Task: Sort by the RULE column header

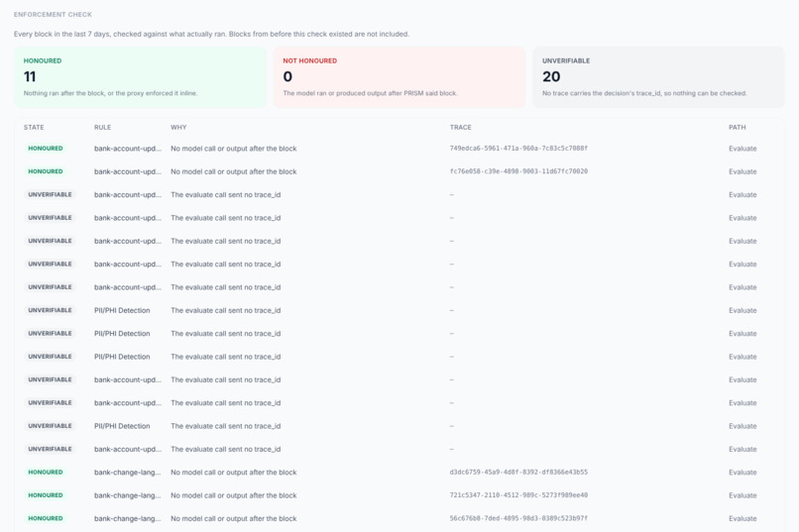Action: [x=102, y=127]
